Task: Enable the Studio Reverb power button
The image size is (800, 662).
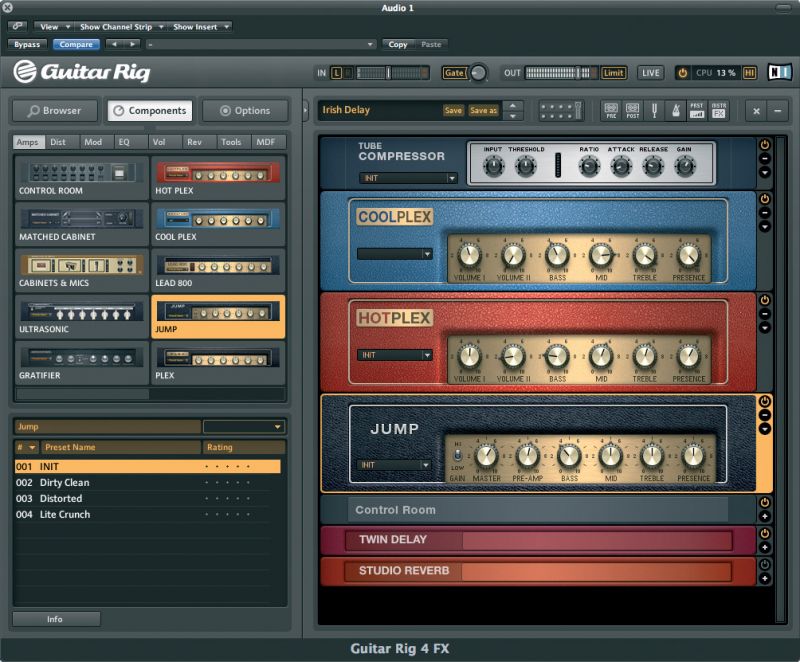Action: [764, 565]
